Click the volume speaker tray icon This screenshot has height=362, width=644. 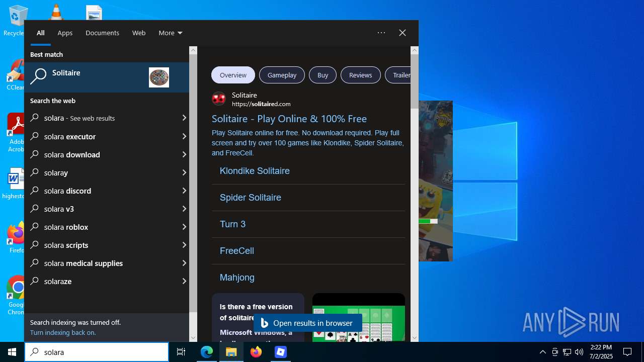point(579,352)
